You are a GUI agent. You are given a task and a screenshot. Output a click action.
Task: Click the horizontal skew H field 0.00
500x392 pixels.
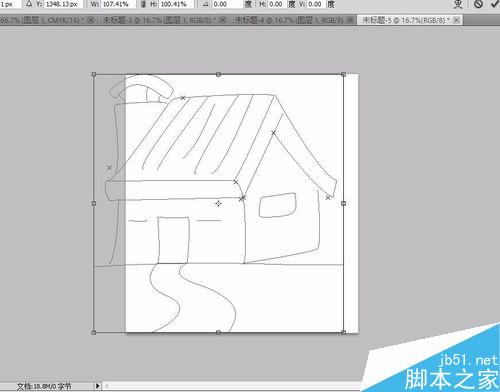click(x=276, y=4)
